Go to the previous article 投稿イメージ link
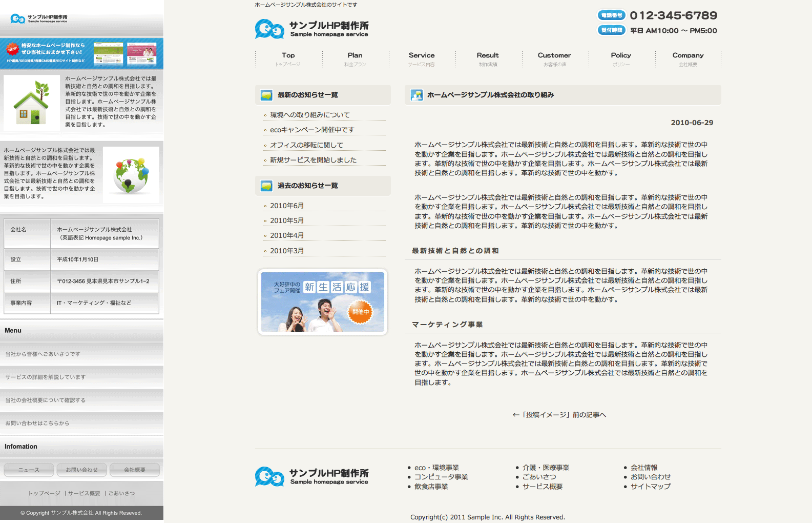This screenshot has width=812, height=523. 559,415
